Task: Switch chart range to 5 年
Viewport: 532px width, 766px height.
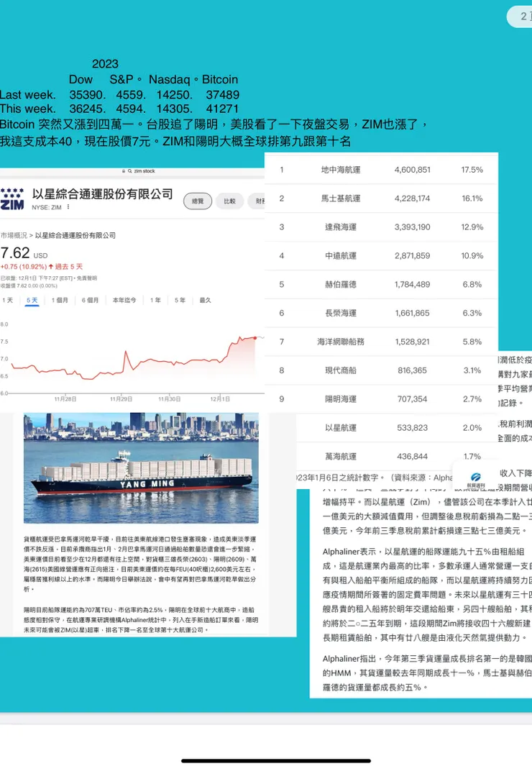Action: point(180,300)
